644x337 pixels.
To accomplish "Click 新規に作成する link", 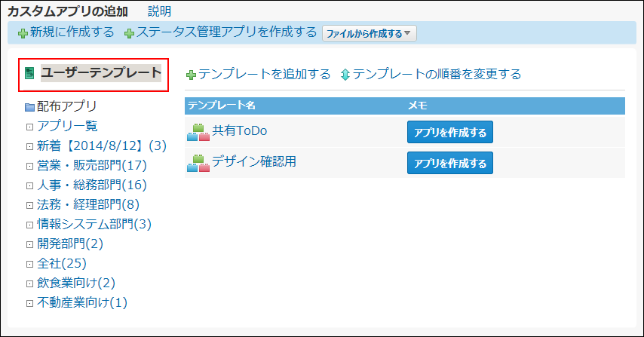I will 72,32.
